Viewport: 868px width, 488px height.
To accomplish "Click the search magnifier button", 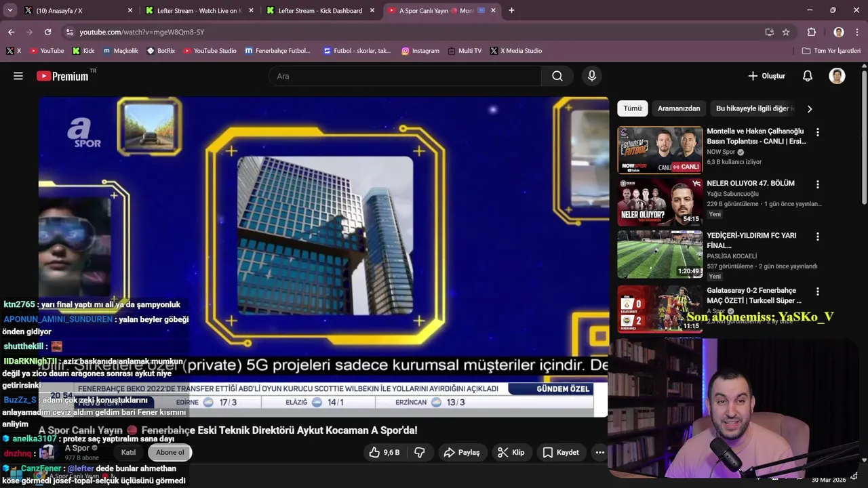I will coord(557,76).
